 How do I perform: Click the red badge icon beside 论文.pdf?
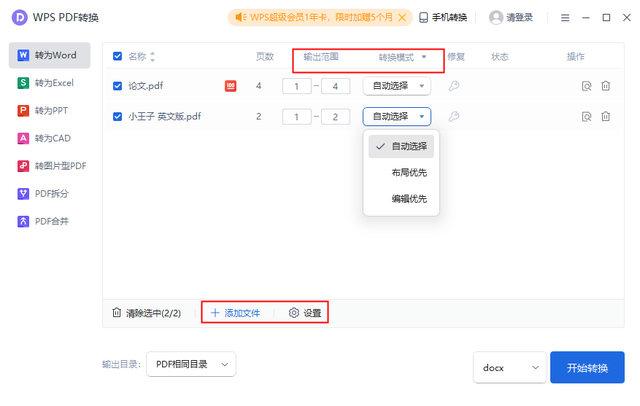click(x=231, y=86)
